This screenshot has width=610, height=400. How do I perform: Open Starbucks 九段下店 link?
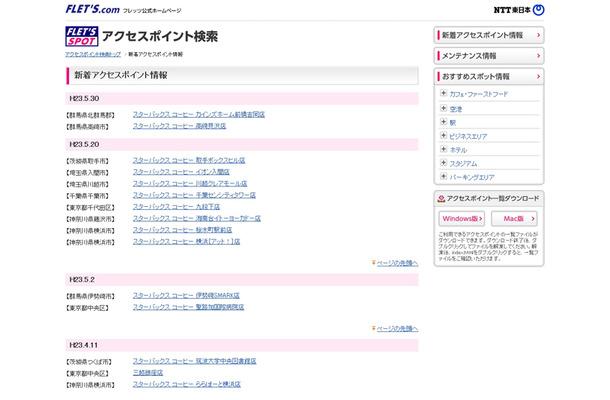pos(176,207)
